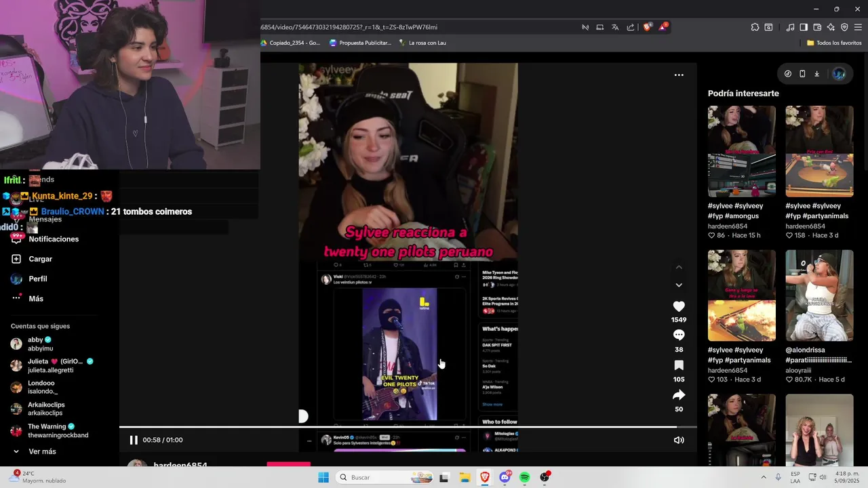The width and height of the screenshot is (868, 488).
Task: Click the TikTok coins icon in header
Action: click(x=788, y=74)
